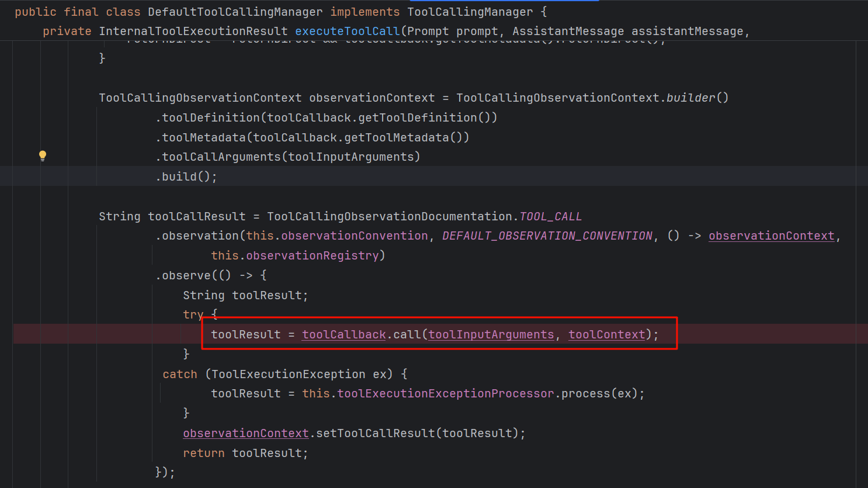The width and height of the screenshot is (868, 488).
Task: Click the return toolResult statement
Action: point(245,453)
